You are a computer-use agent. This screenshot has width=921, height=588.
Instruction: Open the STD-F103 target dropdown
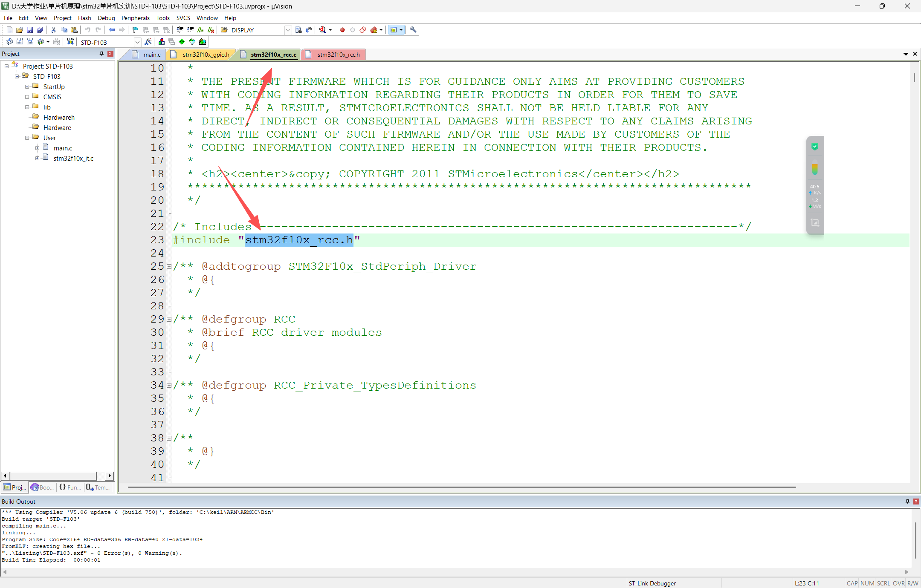[x=137, y=42]
